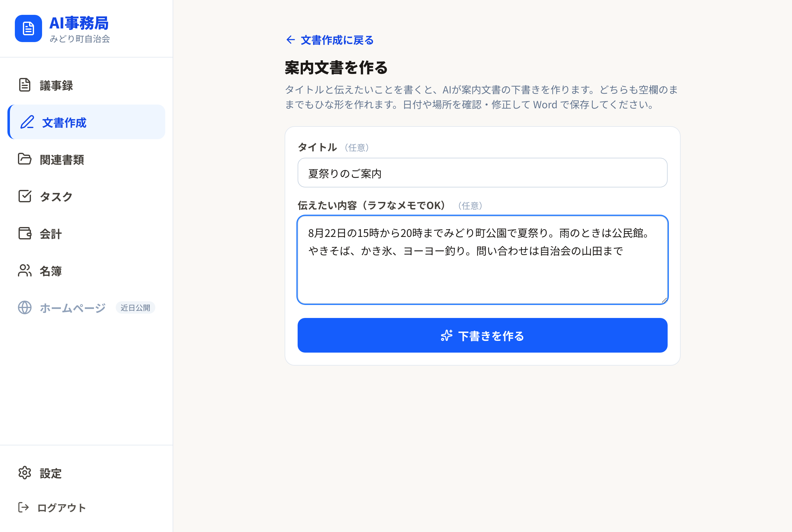Click the ログアウト label

62,508
